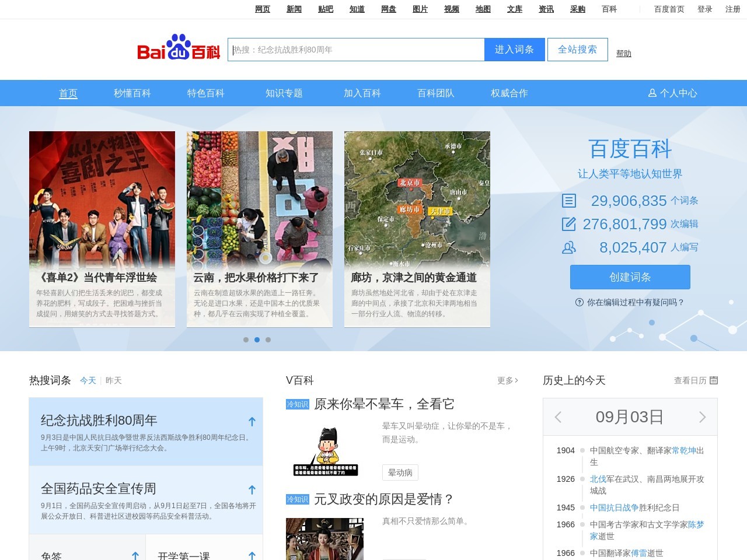Open top bar 采购 link

[578, 9]
